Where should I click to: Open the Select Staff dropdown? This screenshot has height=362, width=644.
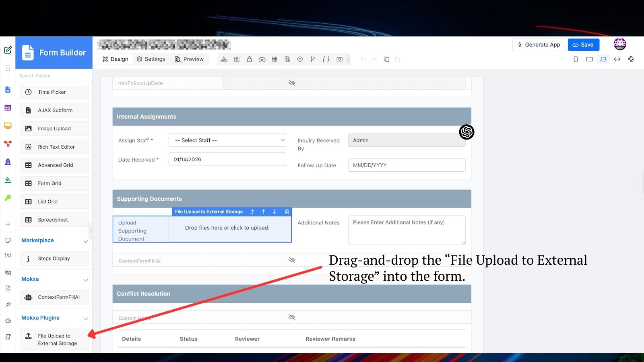point(227,140)
